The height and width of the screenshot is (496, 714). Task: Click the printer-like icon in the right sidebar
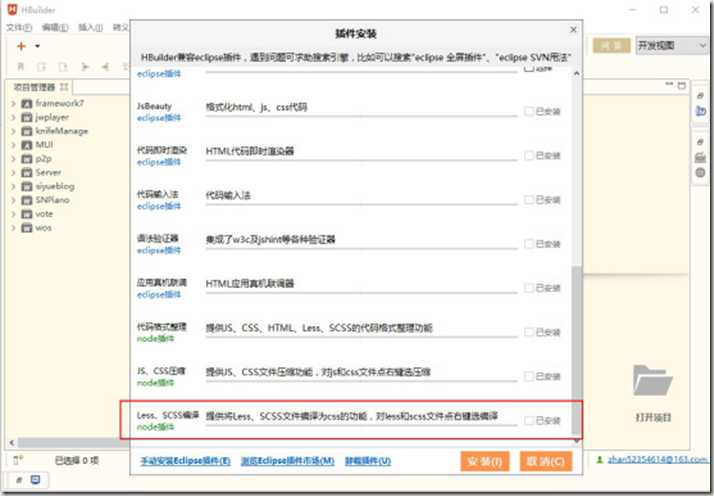[x=700, y=158]
